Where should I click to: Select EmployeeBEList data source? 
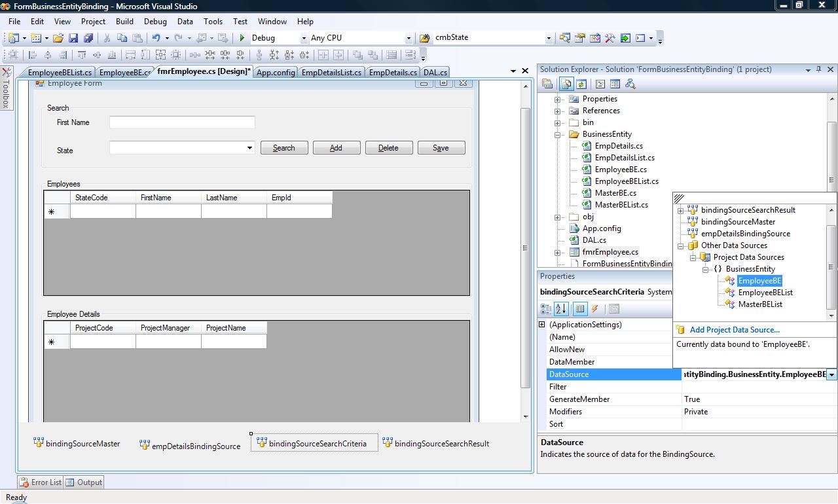tap(765, 293)
